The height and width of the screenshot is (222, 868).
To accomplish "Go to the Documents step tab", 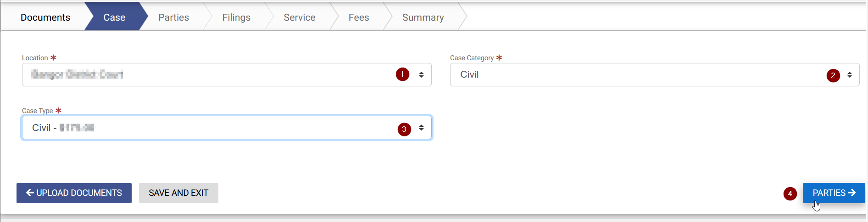I will pos(45,17).
